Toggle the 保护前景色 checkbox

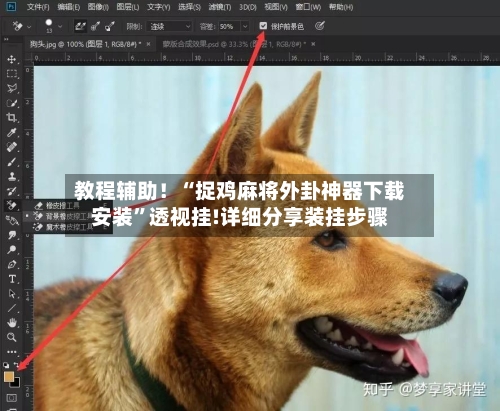point(263,26)
